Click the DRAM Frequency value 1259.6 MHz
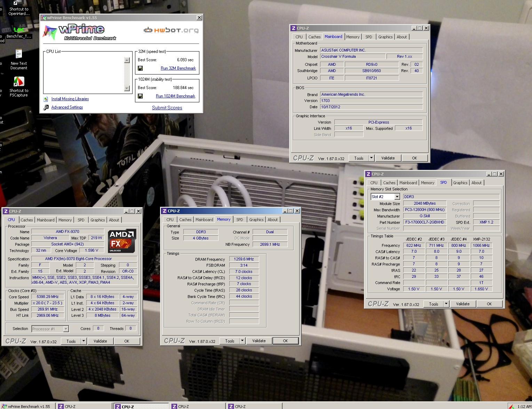 point(244,259)
